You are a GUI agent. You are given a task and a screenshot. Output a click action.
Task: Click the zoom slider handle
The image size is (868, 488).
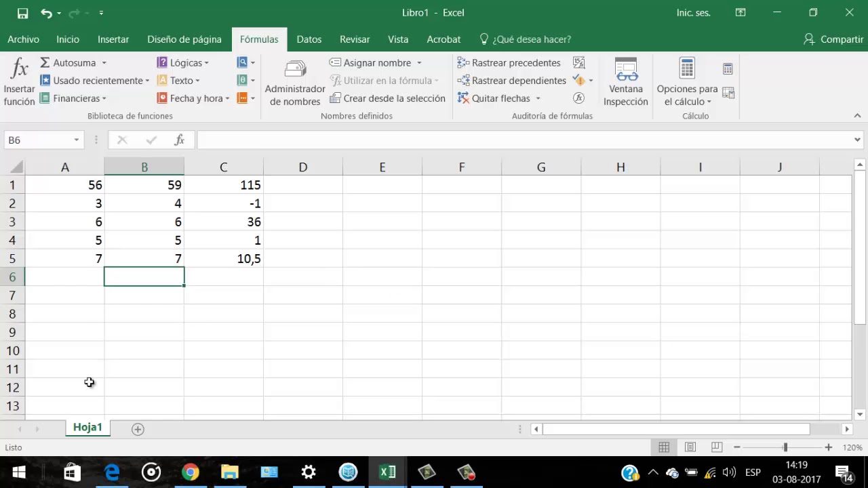click(x=785, y=447)
